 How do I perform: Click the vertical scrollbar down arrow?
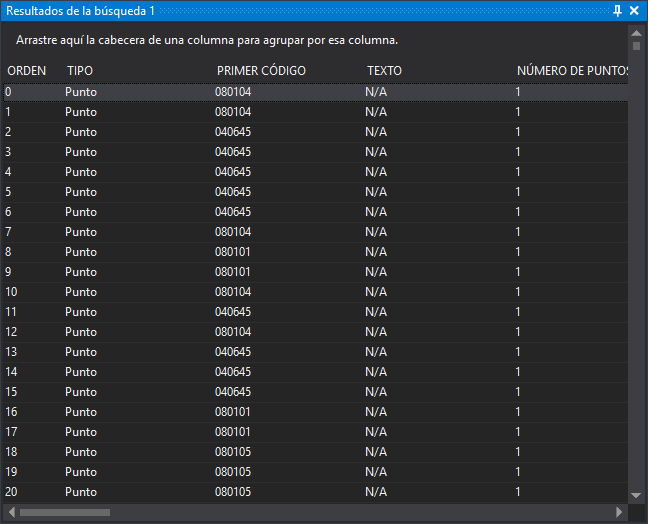[x=636, y=495]
